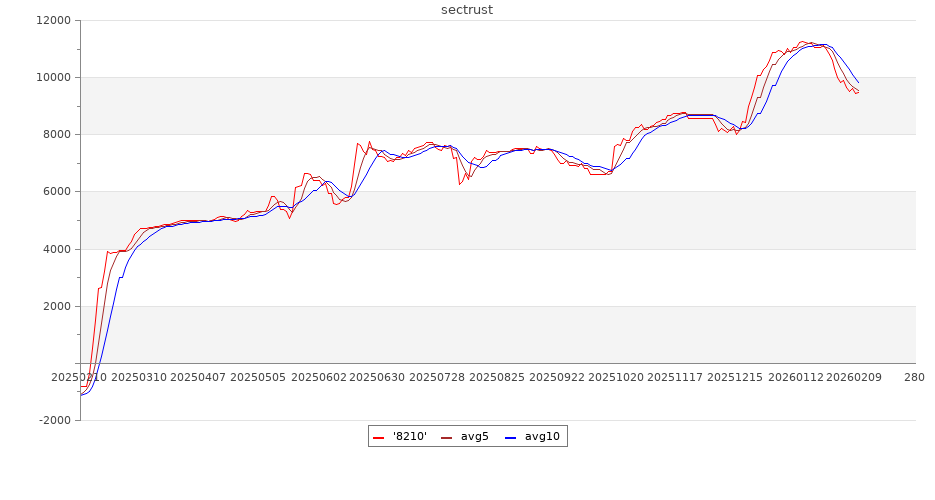
Task: Select the 20250825 date on x-axis
Action: (x=494, y=377)
